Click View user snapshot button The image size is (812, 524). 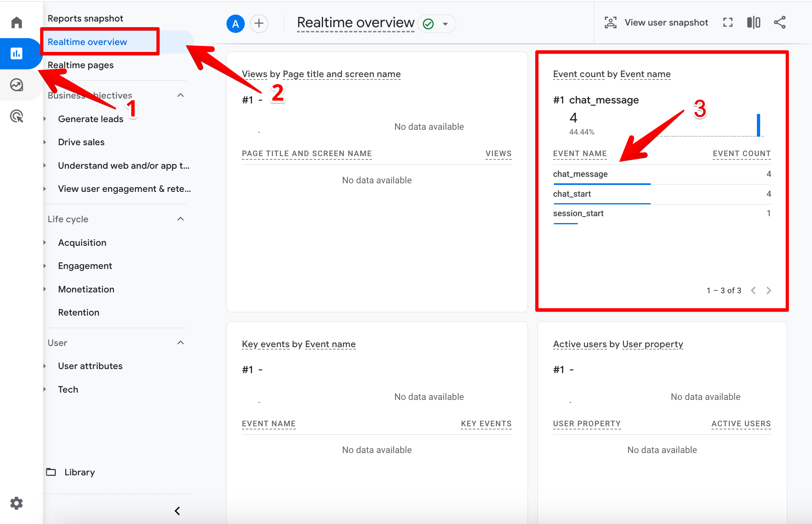click(x=656, y=22)
